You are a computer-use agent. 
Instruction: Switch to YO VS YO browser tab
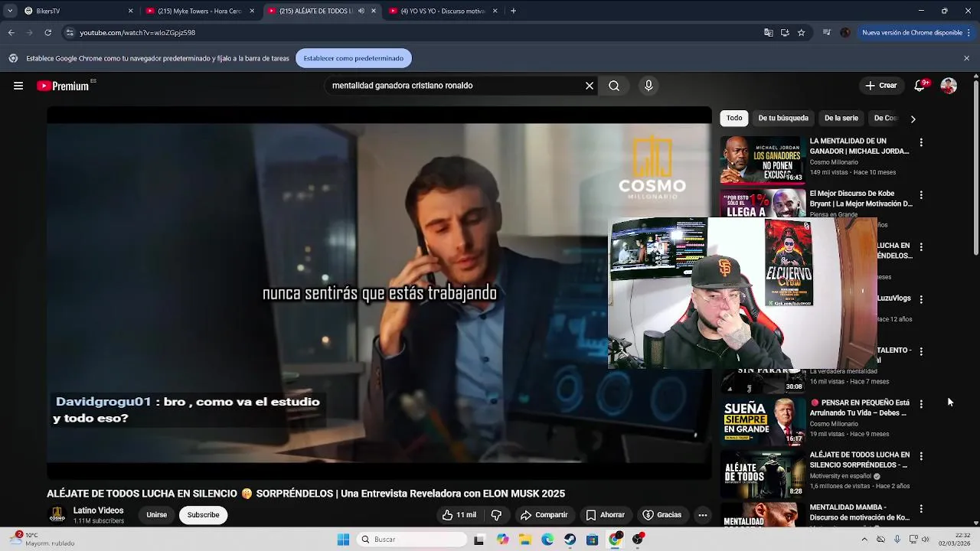click(x=443, y=11)
